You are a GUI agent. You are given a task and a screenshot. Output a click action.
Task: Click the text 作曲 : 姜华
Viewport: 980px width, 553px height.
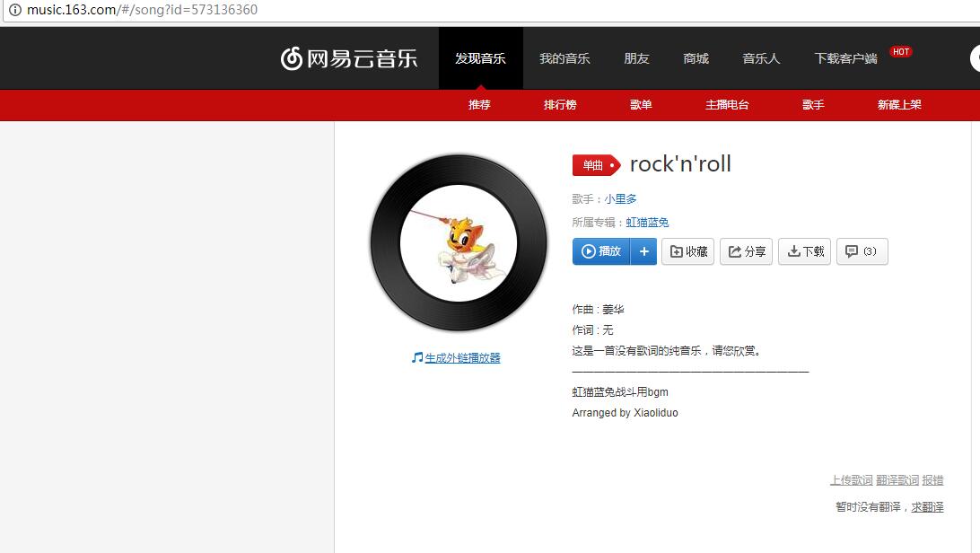click(x=598, y=310)
